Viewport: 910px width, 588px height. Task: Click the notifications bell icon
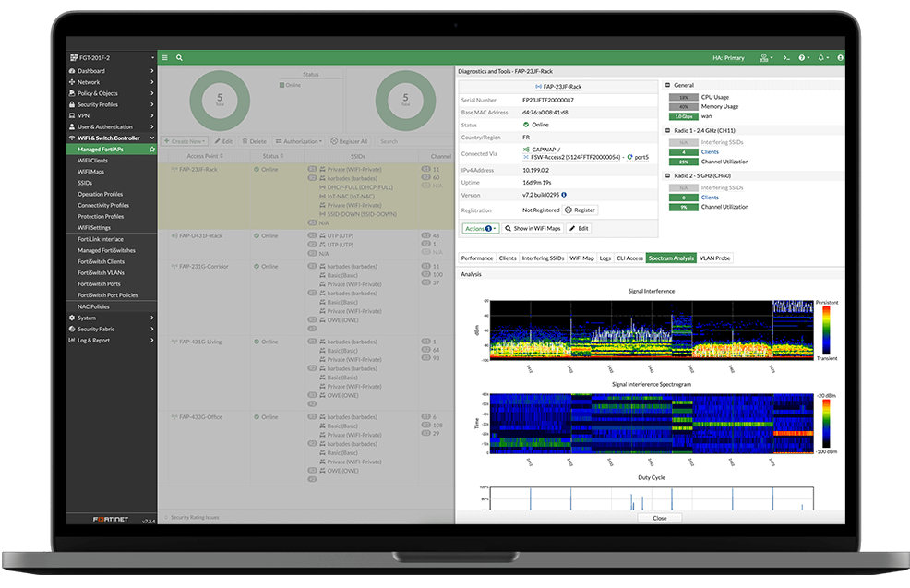(821, 58)
